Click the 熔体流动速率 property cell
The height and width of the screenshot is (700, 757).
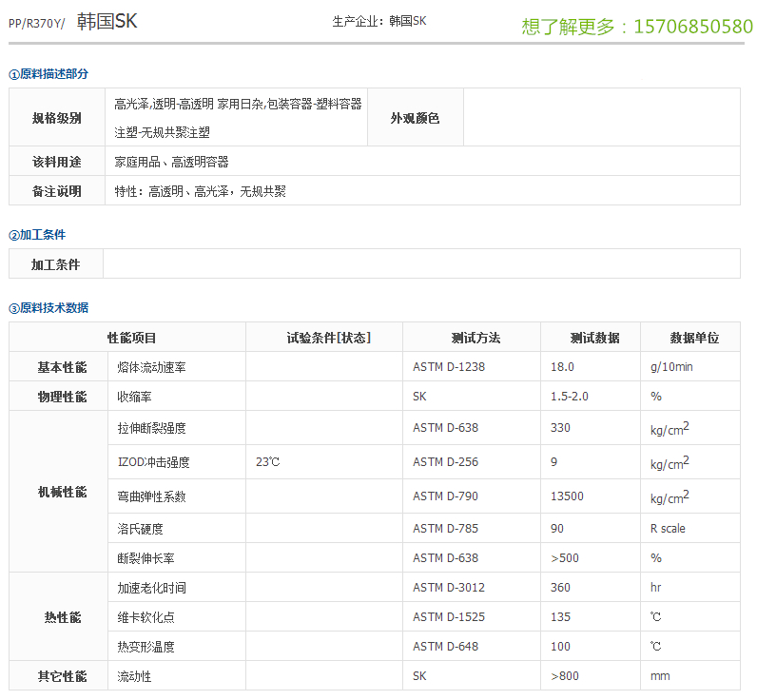pos(177,366)
